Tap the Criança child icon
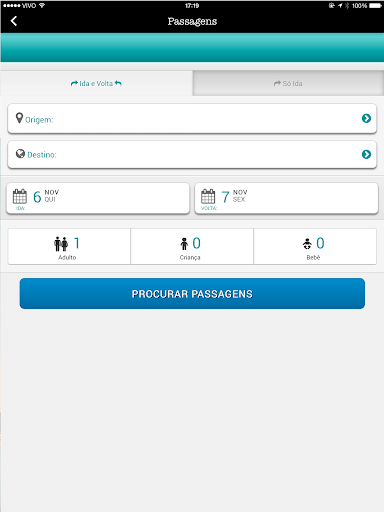384x512 pixels. [x=184, y=244]
